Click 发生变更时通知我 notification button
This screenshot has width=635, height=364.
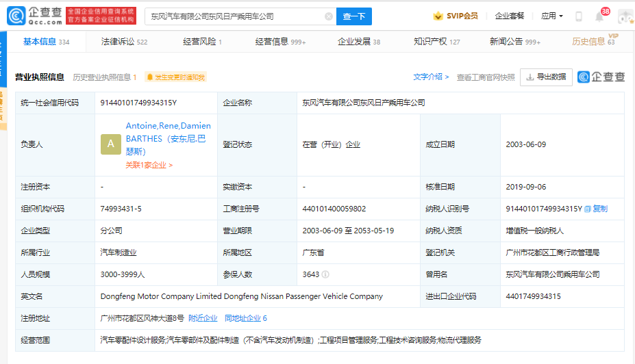click(x=176, y=77)
